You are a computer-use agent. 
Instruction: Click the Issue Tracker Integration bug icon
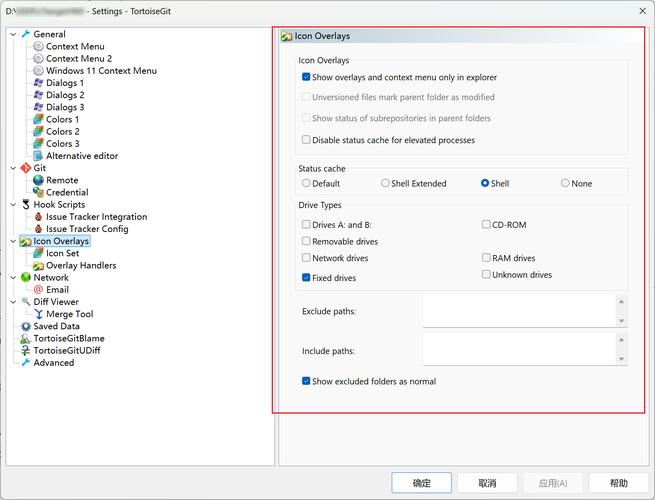[38, 217]
